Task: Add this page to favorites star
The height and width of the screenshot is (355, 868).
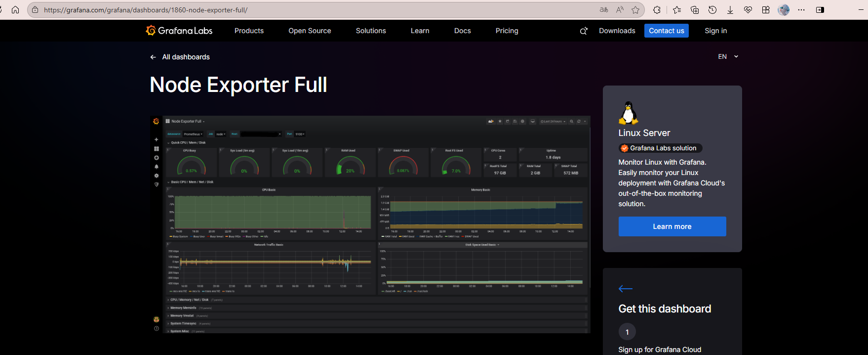Action: (635, 10)
